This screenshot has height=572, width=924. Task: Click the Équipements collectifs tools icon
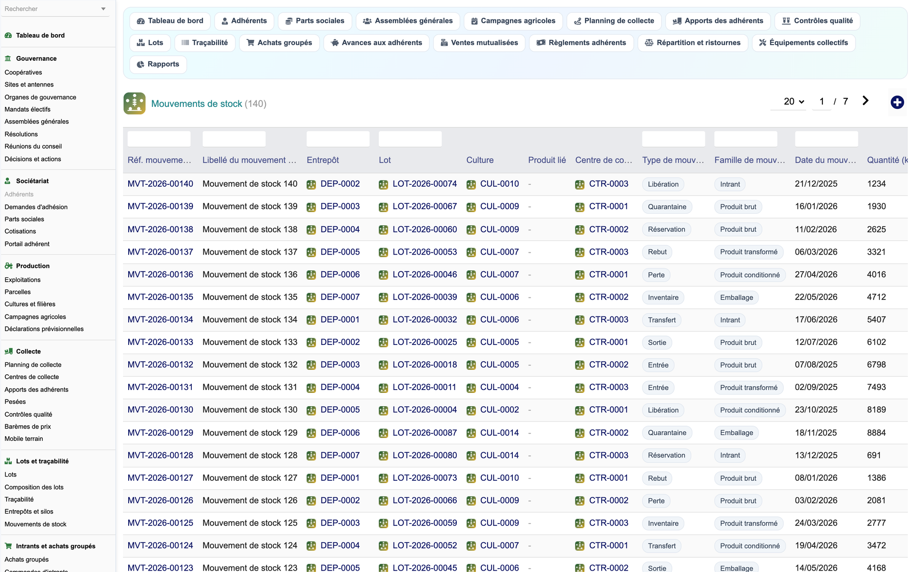(x=763, y=43)
